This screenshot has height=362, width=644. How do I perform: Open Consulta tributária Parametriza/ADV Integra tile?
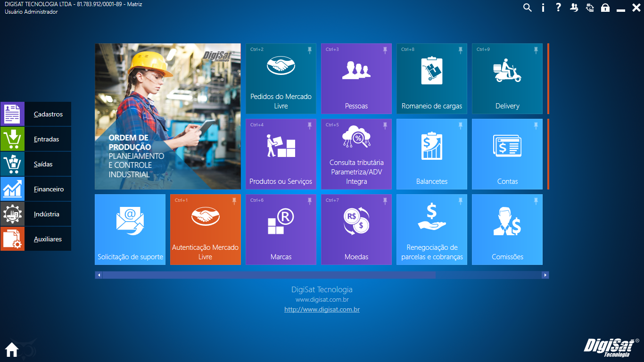coord(356,154)
